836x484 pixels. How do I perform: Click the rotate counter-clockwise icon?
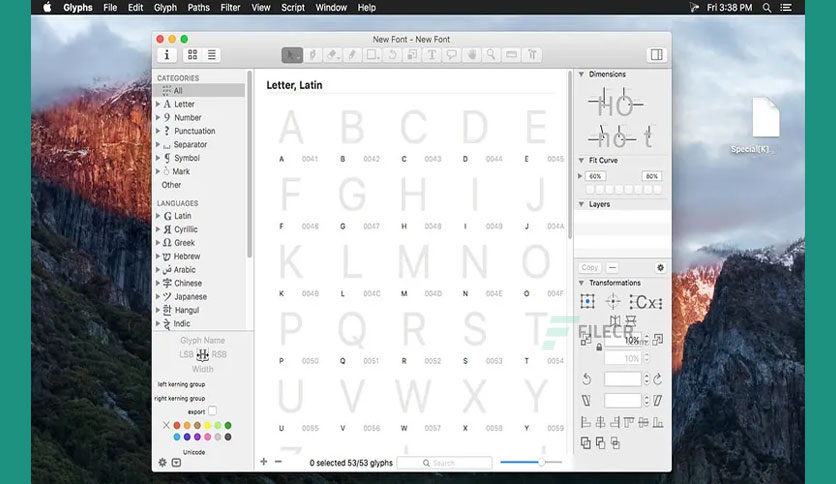[586, 379]
